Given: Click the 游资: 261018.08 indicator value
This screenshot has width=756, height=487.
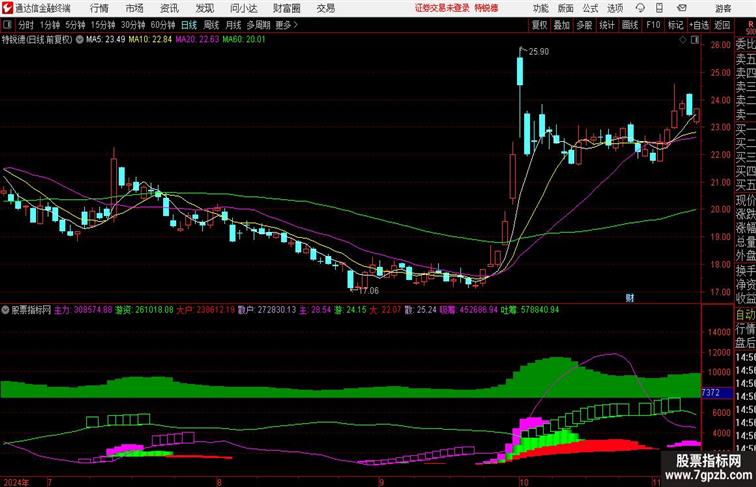Looking at the screenshot, I should click(x=144, y=310).
